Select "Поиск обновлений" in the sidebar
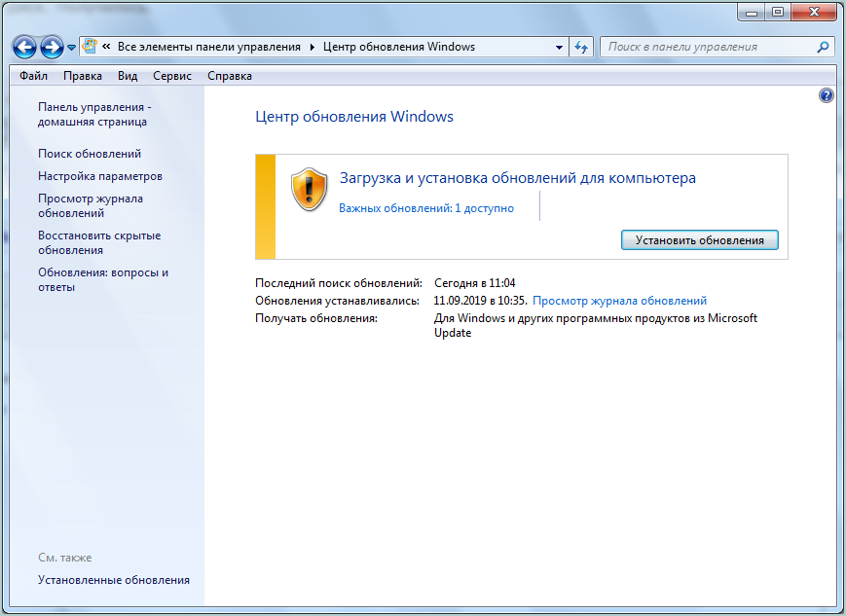 tap(90, 154)
